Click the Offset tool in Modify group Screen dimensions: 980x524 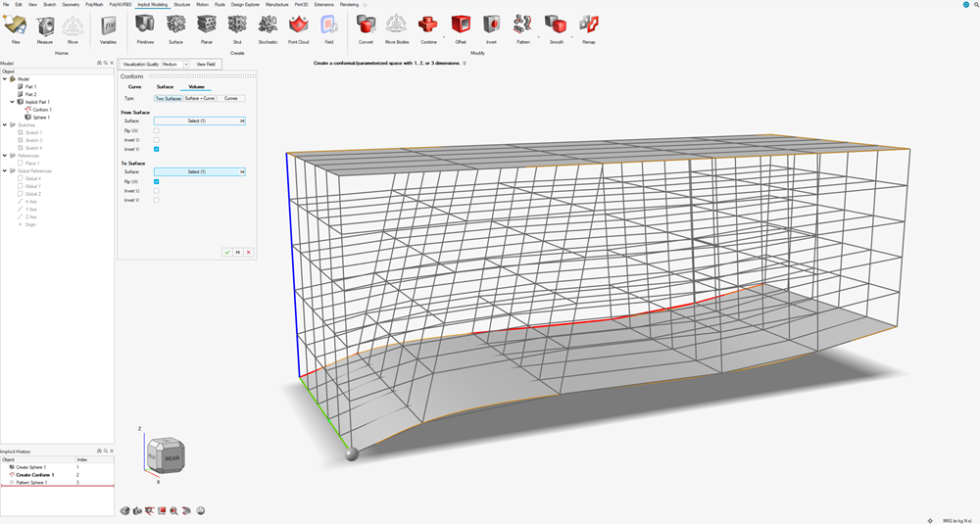[x=461, y=27]
